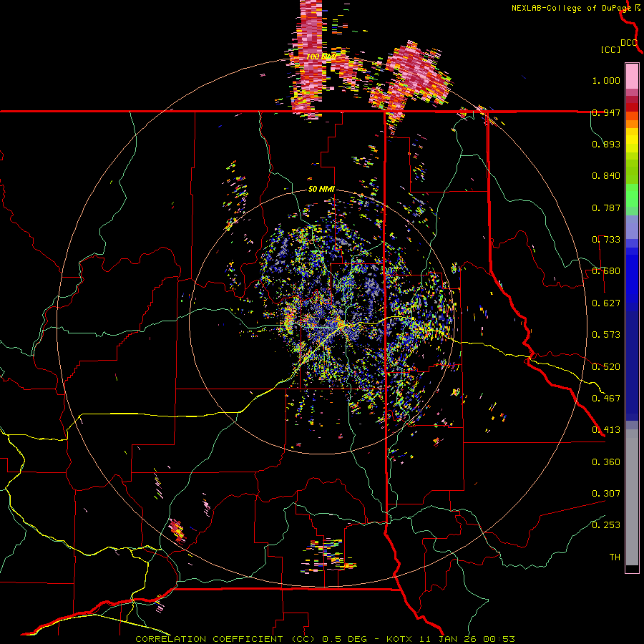This screenshot has width=644, height=644.
Task: Select the 0.307 color scale value
Action: (606, 494)
